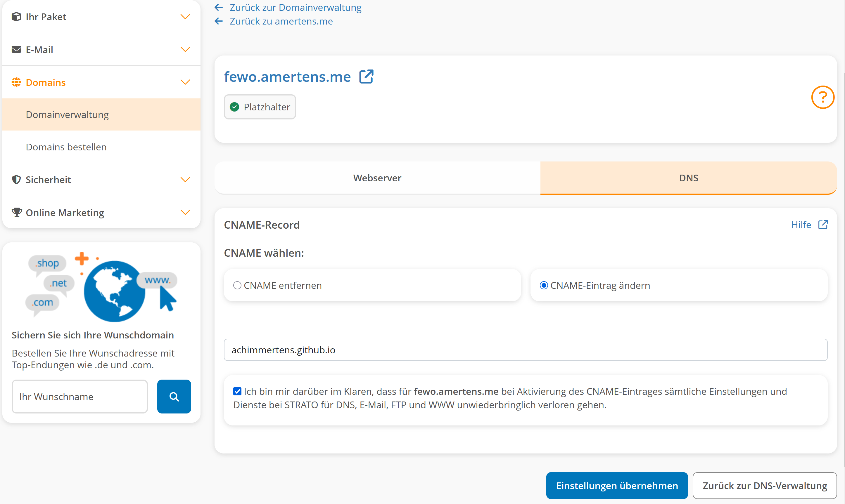Focus the CNAME field containing achimmertens.github.io
The width and height of the screenshot is (845, 504).
click(526, 350)
